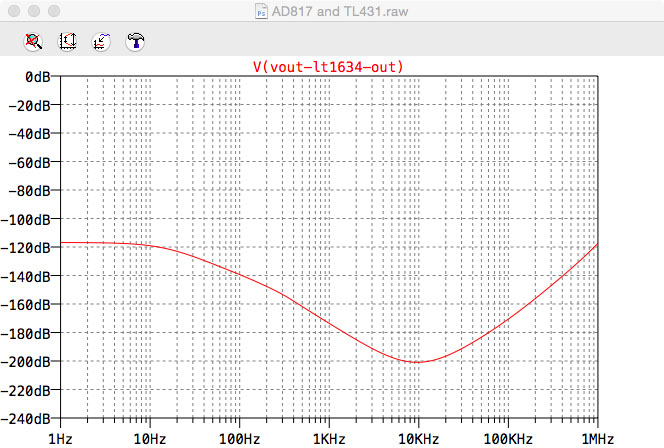Click the -160dB vertical axis label

[x=25, y=305]
